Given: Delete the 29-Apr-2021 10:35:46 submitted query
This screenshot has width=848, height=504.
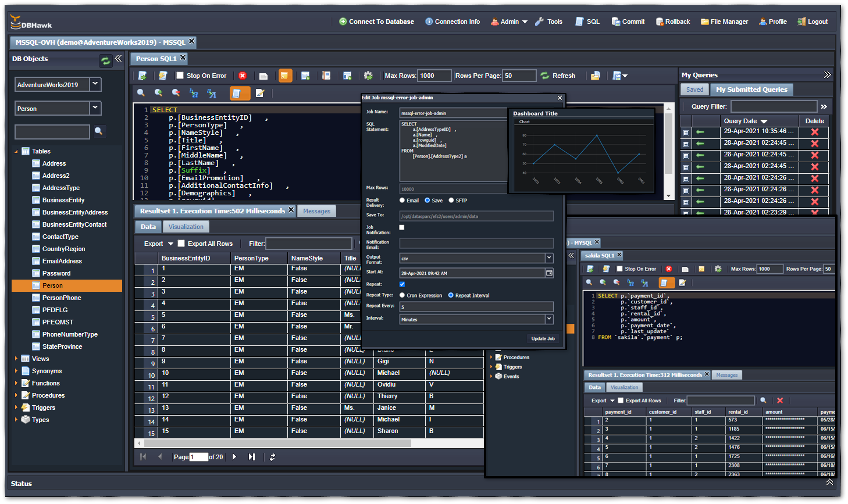Looking at the screenshot, I should 814,132.
